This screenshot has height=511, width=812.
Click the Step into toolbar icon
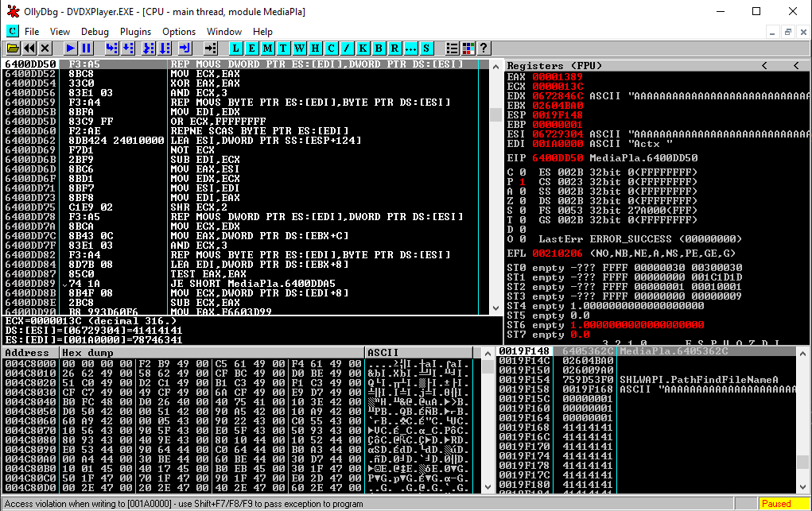point(111,48)
